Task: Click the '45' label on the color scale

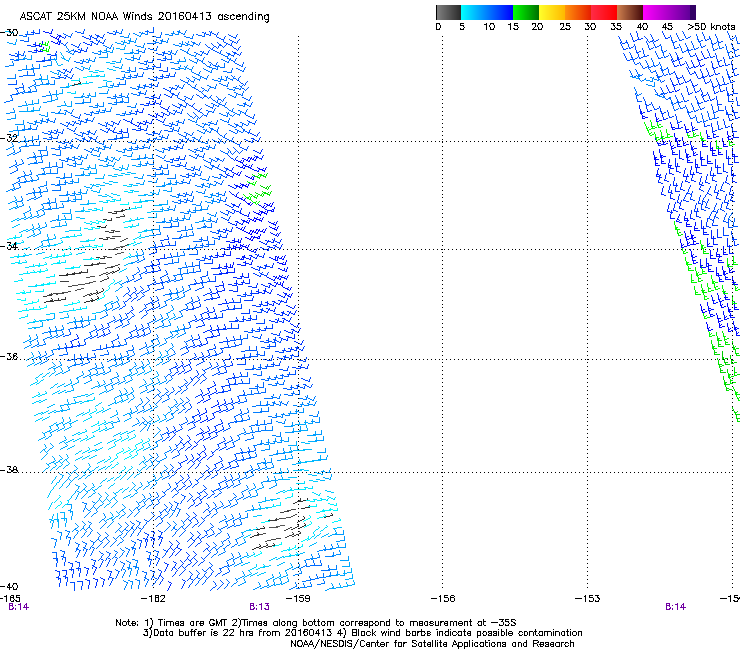Action: 667,27
